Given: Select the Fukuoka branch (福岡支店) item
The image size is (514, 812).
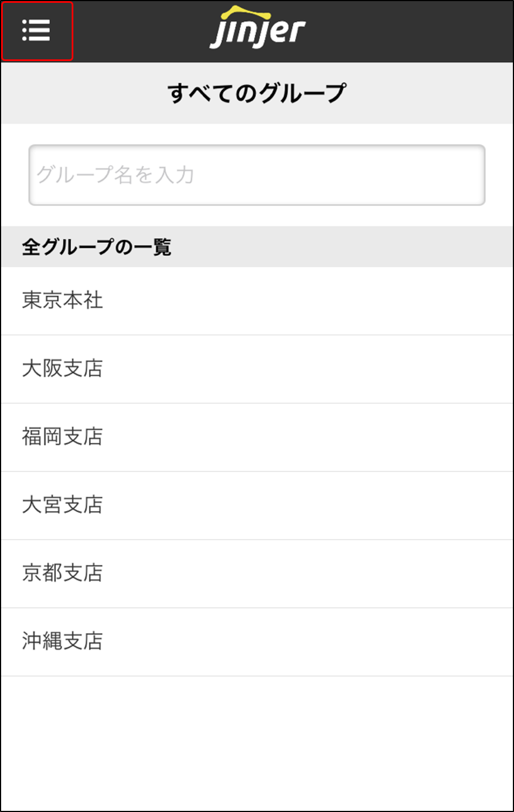Looking at the screenshot, I should point(256,437).
